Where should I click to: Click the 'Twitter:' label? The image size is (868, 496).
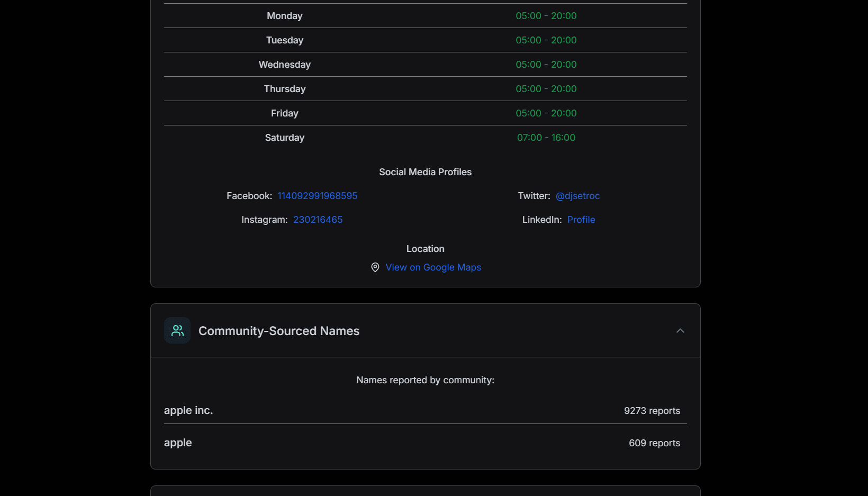[534, 196]
